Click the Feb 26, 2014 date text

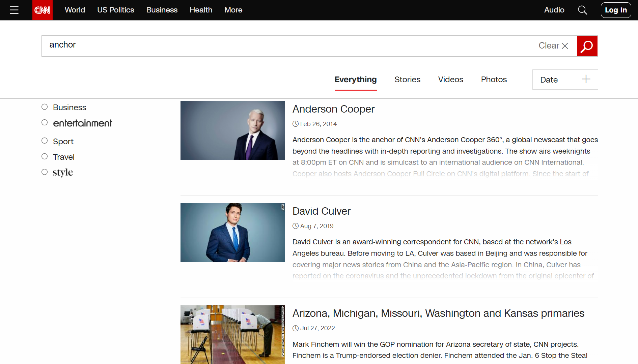(x=318, y=124)
